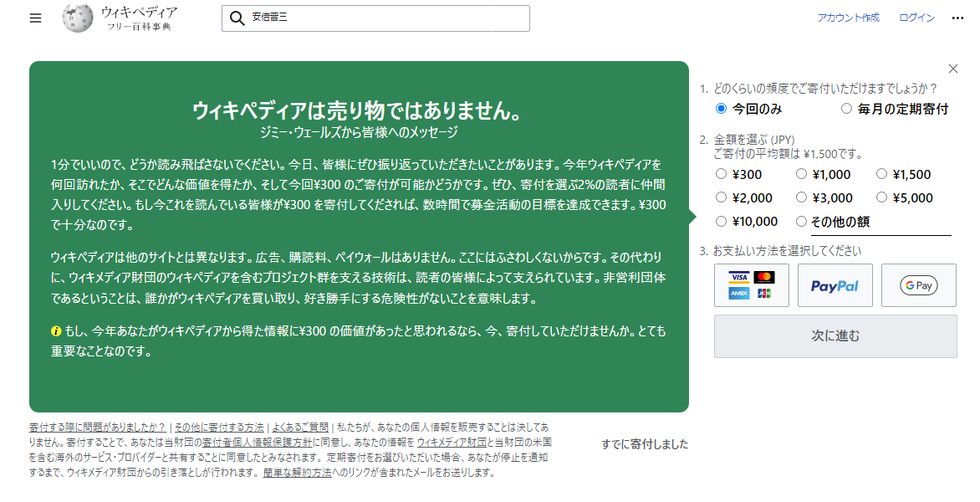Open ウィキメディア財団 link in footer
This screenshot has height=502, width=980.
(452, 443)
